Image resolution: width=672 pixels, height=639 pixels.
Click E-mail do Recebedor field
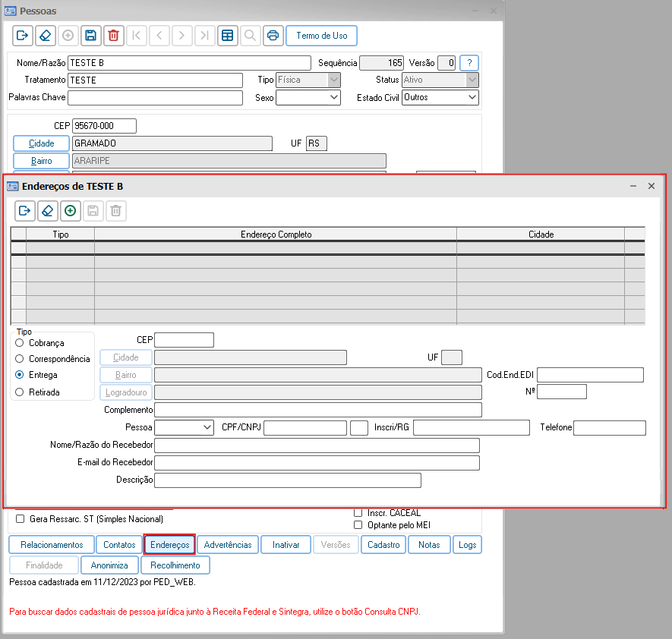coord(317,462)
